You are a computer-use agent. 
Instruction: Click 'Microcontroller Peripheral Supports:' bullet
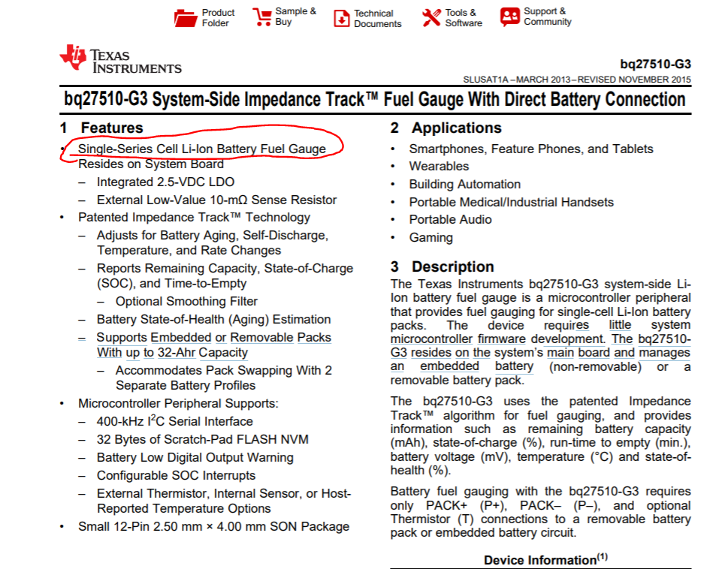[x=178, y=403]
